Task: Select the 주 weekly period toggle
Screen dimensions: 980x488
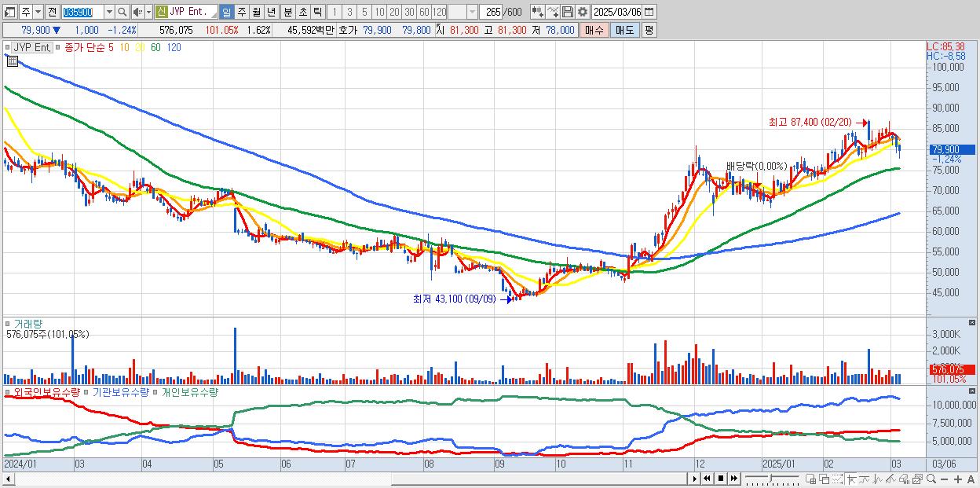Action: tap(241, 12)
